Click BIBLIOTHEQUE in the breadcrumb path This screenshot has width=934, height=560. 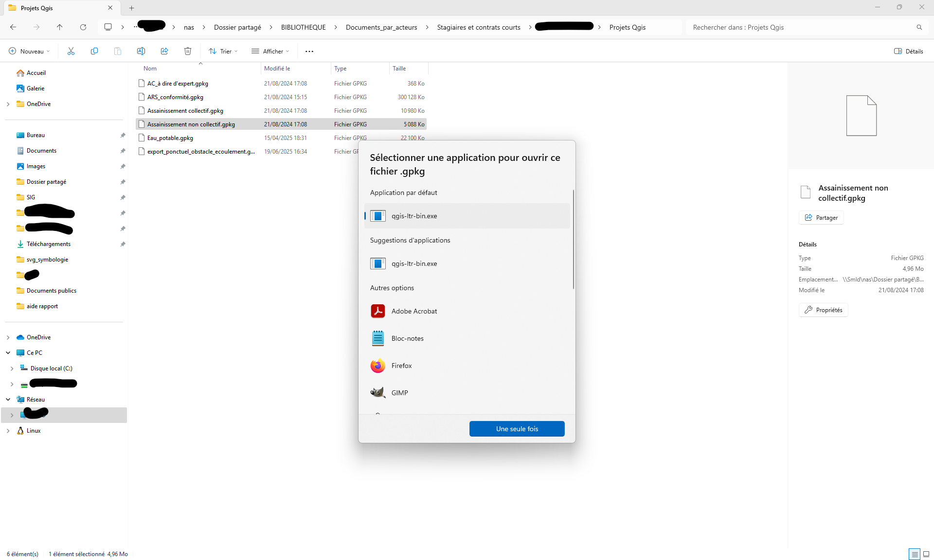303,27
